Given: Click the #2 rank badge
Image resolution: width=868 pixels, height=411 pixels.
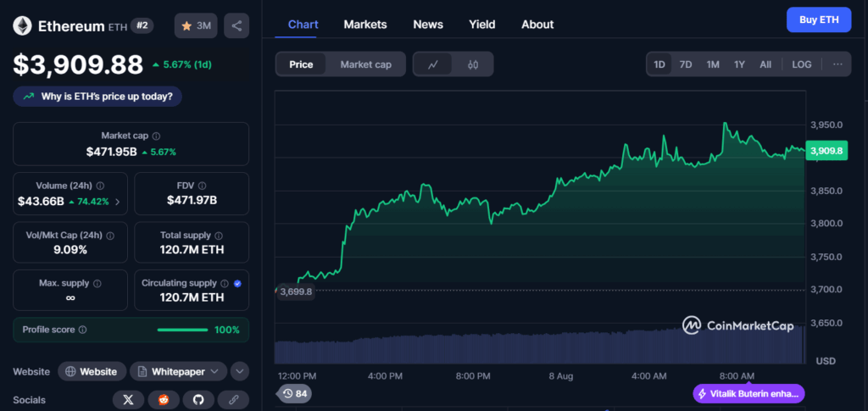Looking at the screenshot, I should [142, 25].
